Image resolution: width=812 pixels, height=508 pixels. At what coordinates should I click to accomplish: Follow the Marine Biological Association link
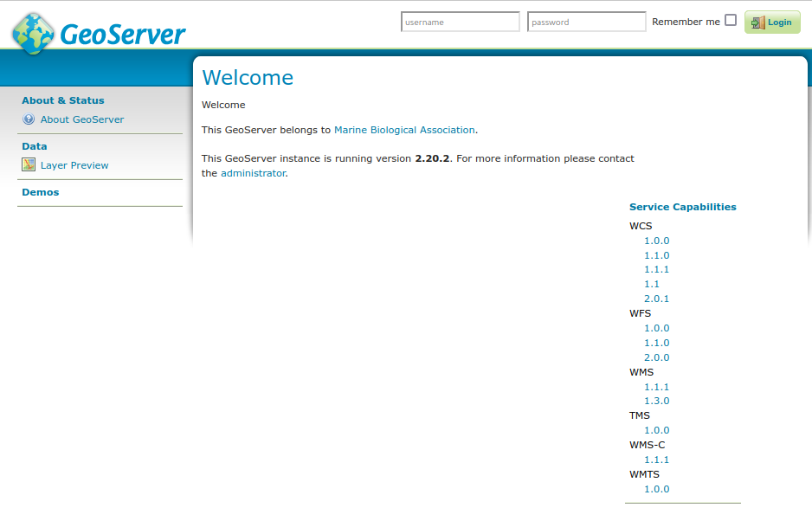[404, 130]
